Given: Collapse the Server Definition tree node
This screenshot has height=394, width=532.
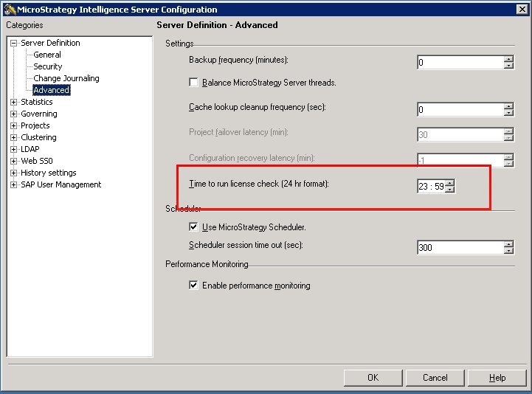Looking at the screenshot, I should click(13, 43).
